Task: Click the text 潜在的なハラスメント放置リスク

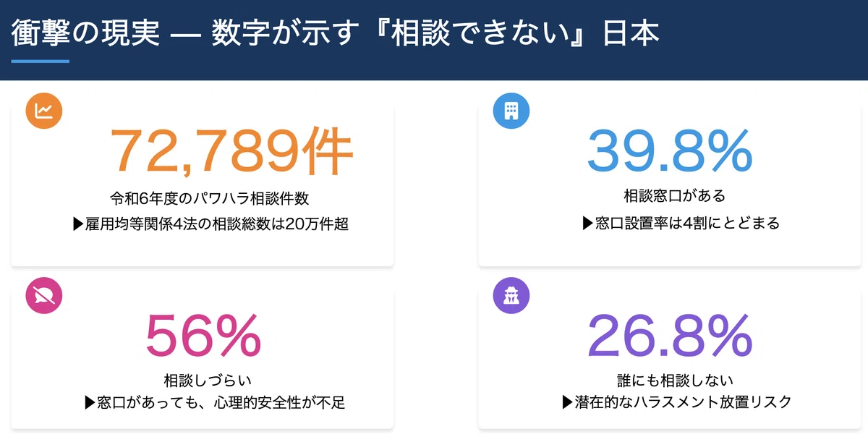Action: [x=676, y=402]
